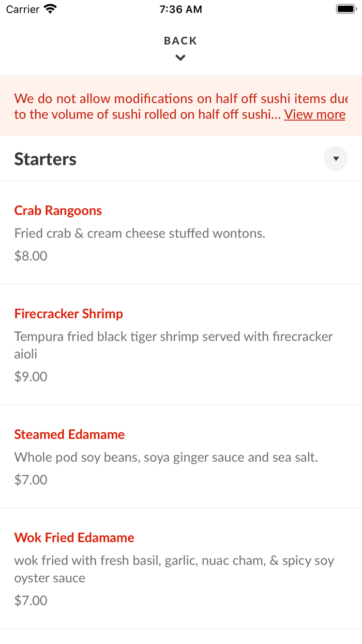Tap the battery icon in the status bar
The height and width of the screenshot is (644, 362).
click(x=345, y=8)
